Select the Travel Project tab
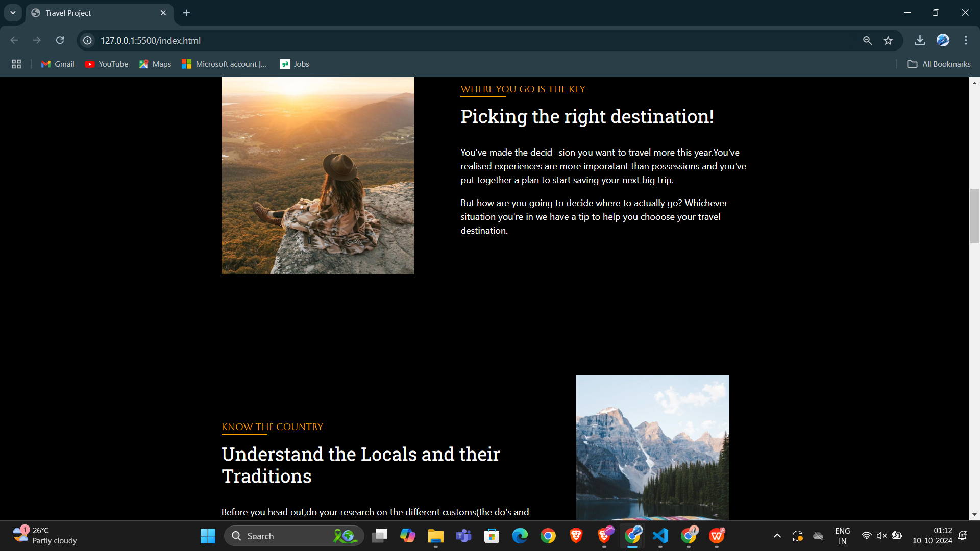 tap(100, 13)
